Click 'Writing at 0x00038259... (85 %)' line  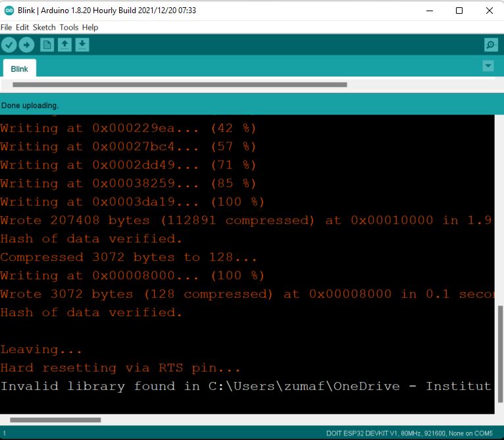point(128,184)
